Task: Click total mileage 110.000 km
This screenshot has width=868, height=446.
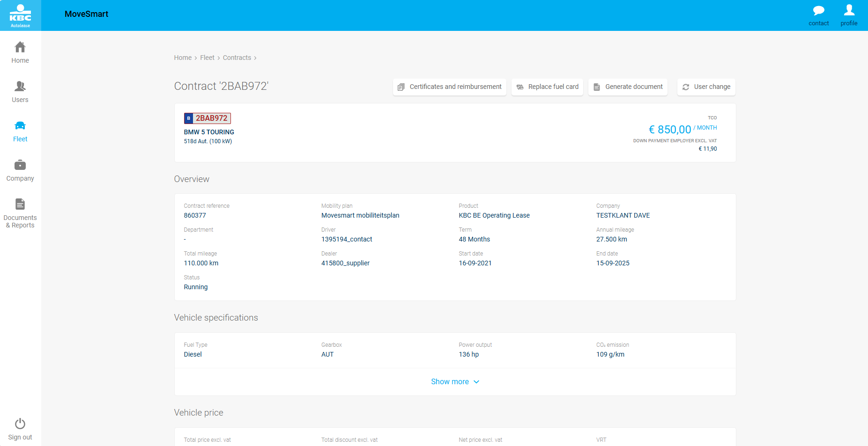Action: coord(201,263)
